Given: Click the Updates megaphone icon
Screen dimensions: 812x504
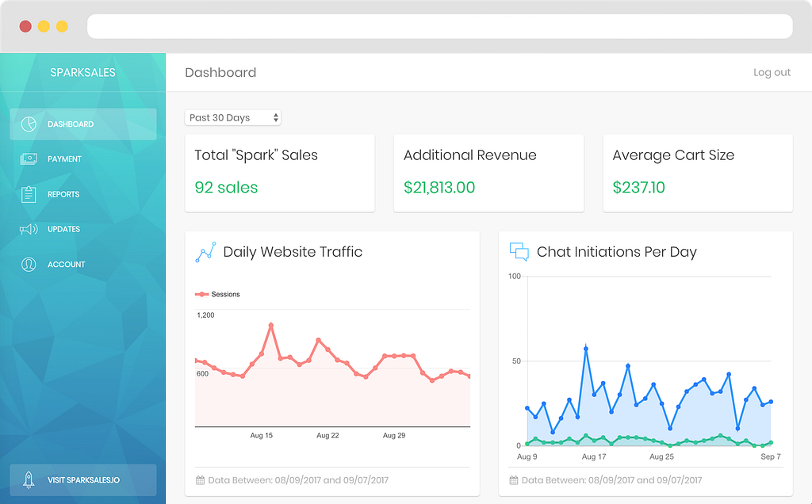Looking at the screenshot, I should [x=29, y=229].
